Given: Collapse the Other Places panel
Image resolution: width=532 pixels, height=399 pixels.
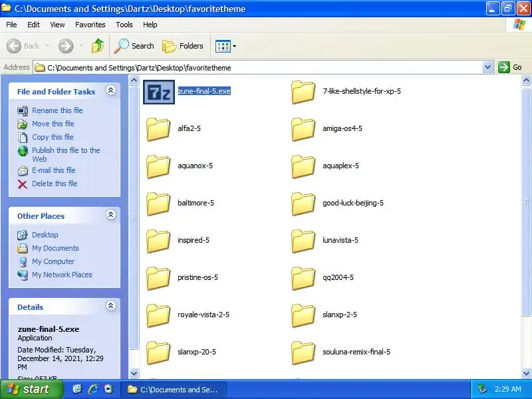Looking at the screenshot, I should point(110,214).
